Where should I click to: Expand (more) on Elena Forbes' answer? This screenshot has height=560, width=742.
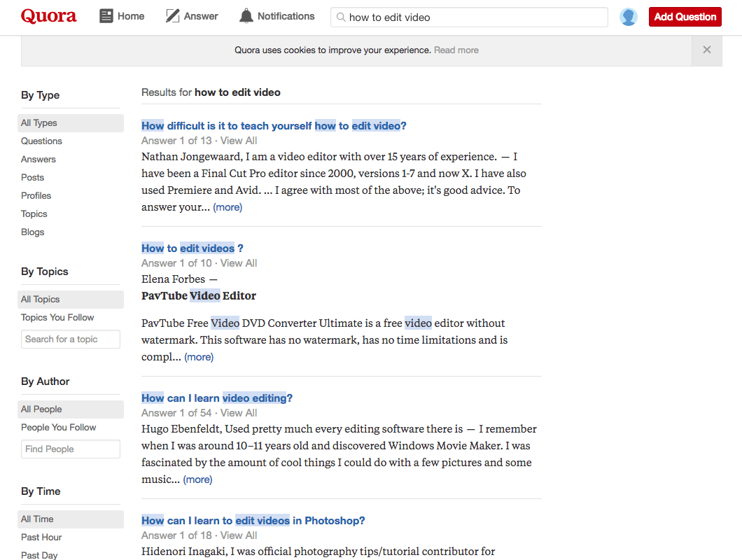[x=199, y=357]
